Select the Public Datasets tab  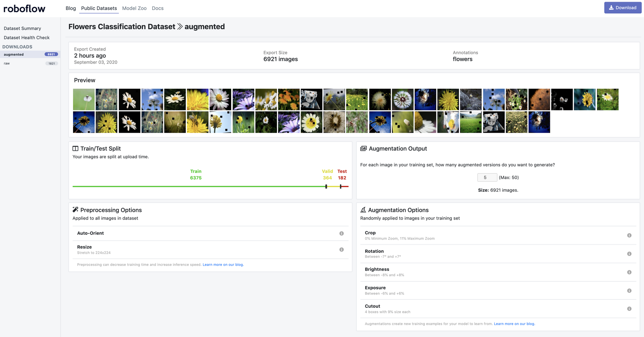[99, 8]
